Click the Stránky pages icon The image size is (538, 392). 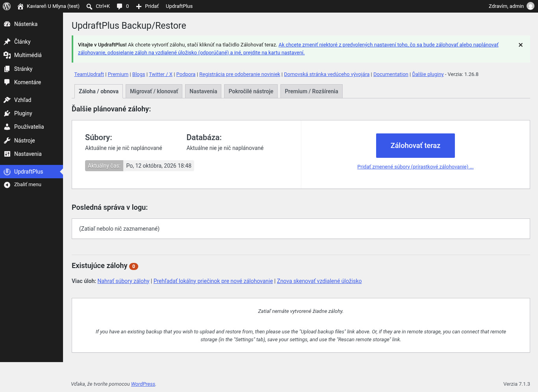tap(7, 69)
